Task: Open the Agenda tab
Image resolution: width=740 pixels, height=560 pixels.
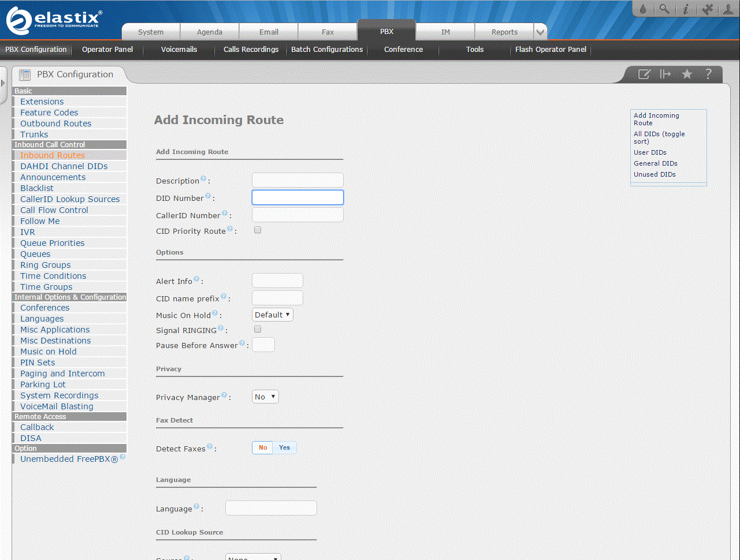Action: [x=210, y=32]
